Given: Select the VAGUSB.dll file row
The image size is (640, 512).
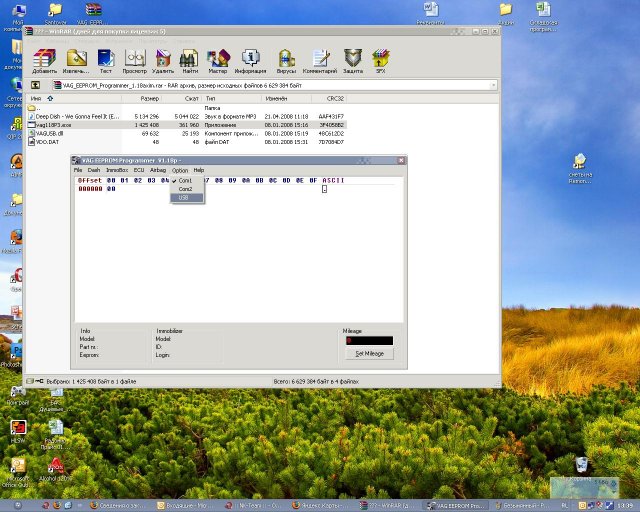Looking at the screenshot, I should [x=187, y=134].
